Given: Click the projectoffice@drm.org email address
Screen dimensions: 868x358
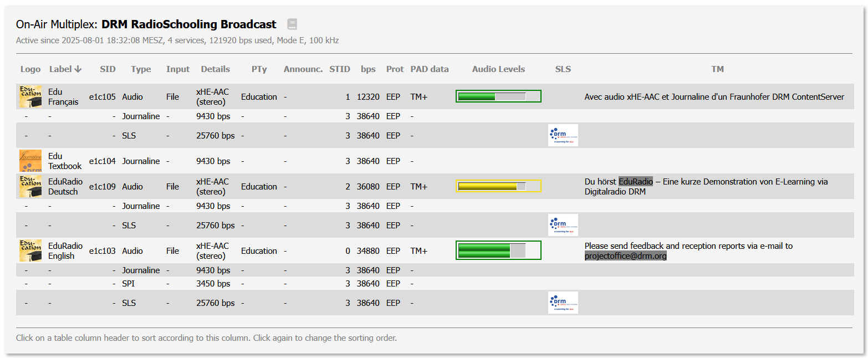Looking at the screenshot, I should pos(626,256).
